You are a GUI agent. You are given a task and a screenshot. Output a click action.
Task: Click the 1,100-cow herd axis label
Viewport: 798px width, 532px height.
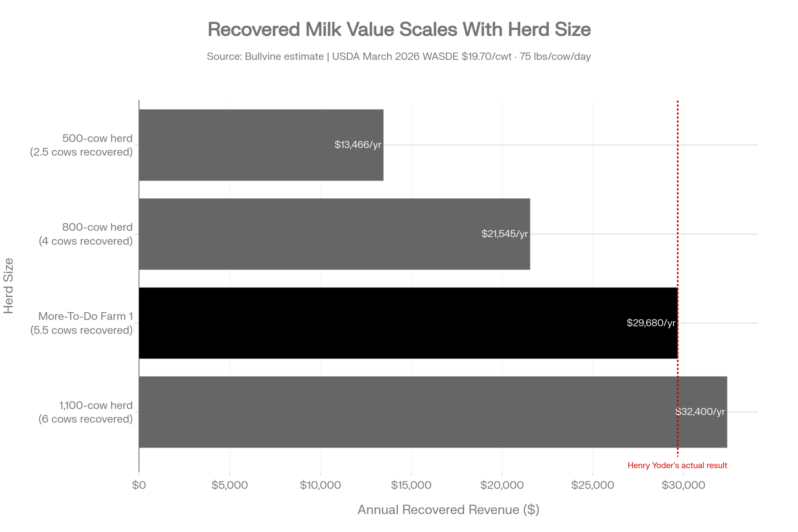[85, 412]
